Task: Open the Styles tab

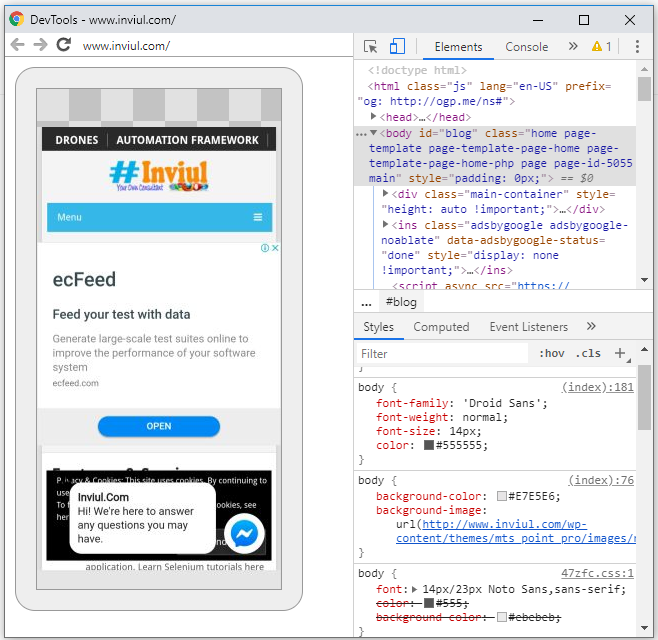Action: tap(379, 327)
